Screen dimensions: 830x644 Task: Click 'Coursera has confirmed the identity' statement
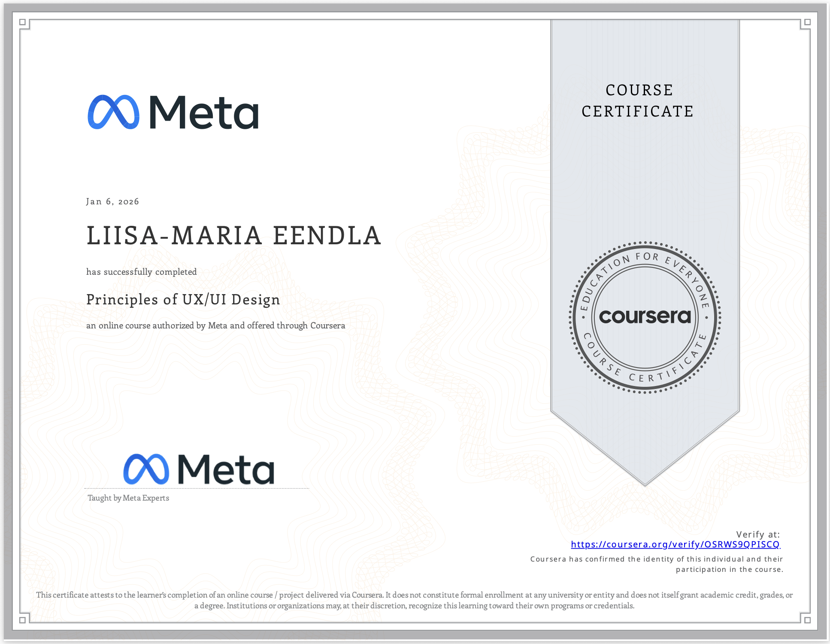(657, 564)
